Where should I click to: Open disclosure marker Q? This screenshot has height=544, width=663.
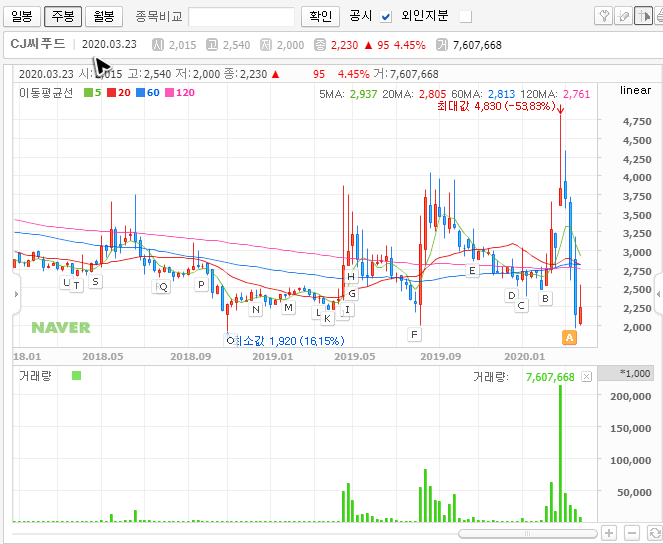163,287
